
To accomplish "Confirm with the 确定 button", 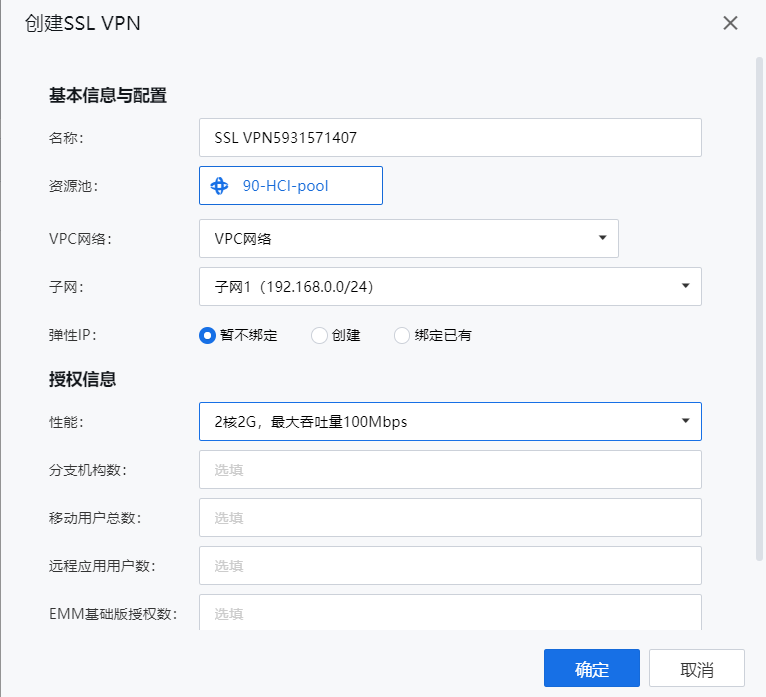I will (592, 668).
